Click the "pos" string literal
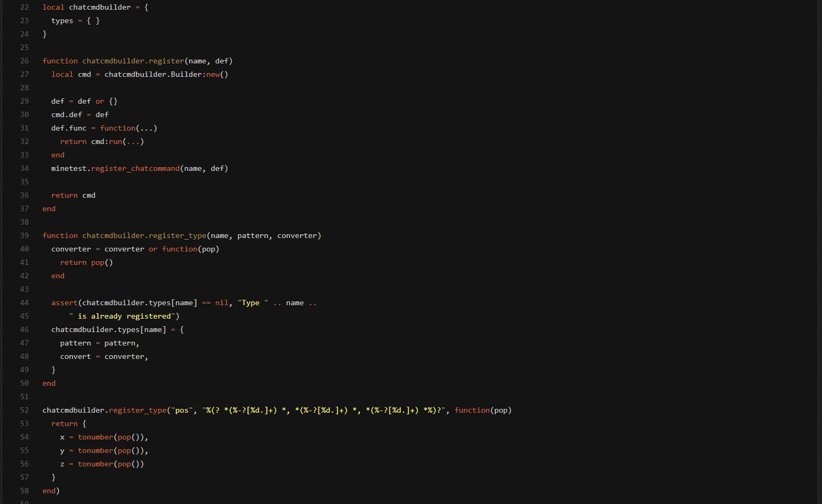 (x=182, y=410)
